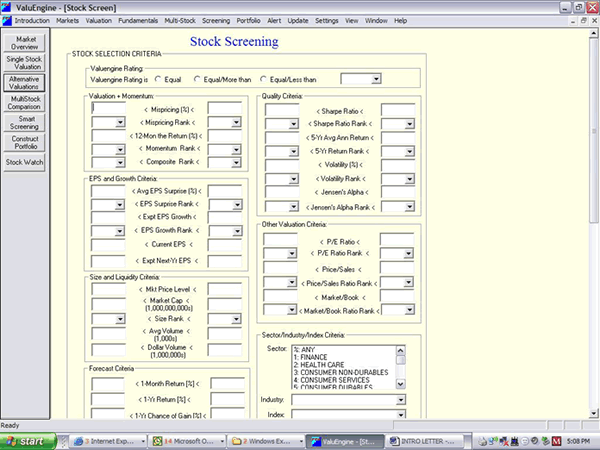This screenshot has width=600, height=450.
Task: Open the Screening menu
Action: (216, 21)
